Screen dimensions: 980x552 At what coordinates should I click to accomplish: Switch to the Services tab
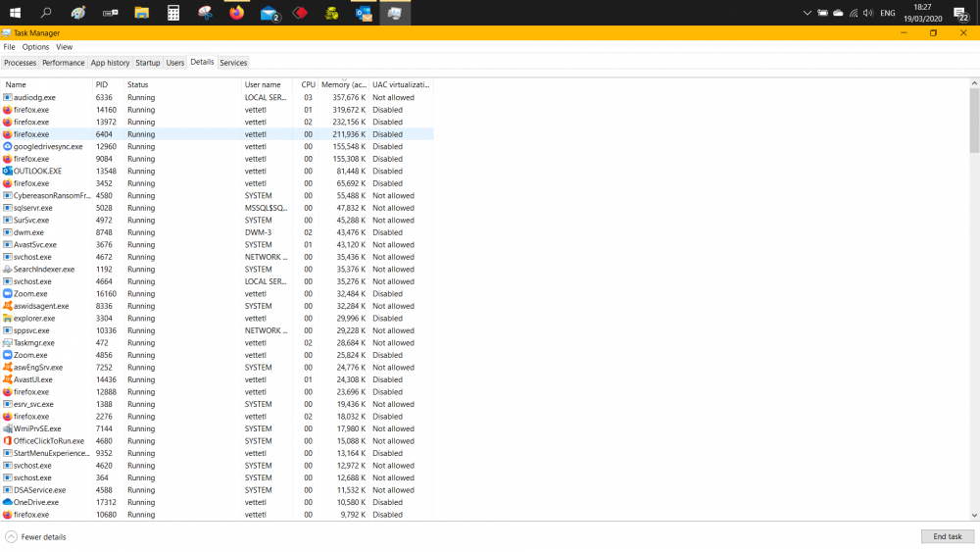click(x=233, y=63)
